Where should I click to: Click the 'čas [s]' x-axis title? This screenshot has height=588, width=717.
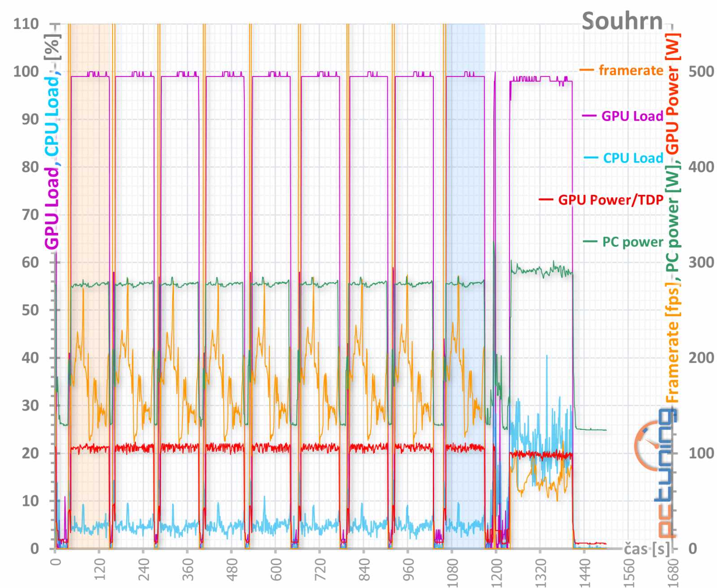tap(647, 548)
